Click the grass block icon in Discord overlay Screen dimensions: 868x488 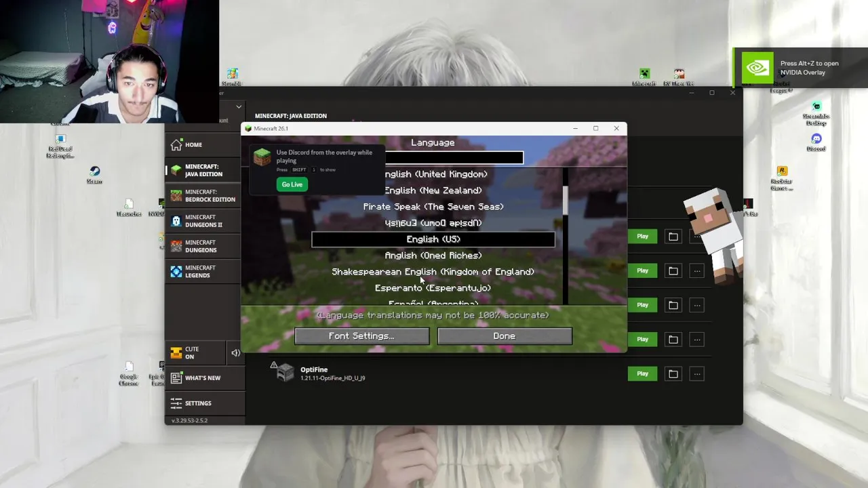click(262, 157)
